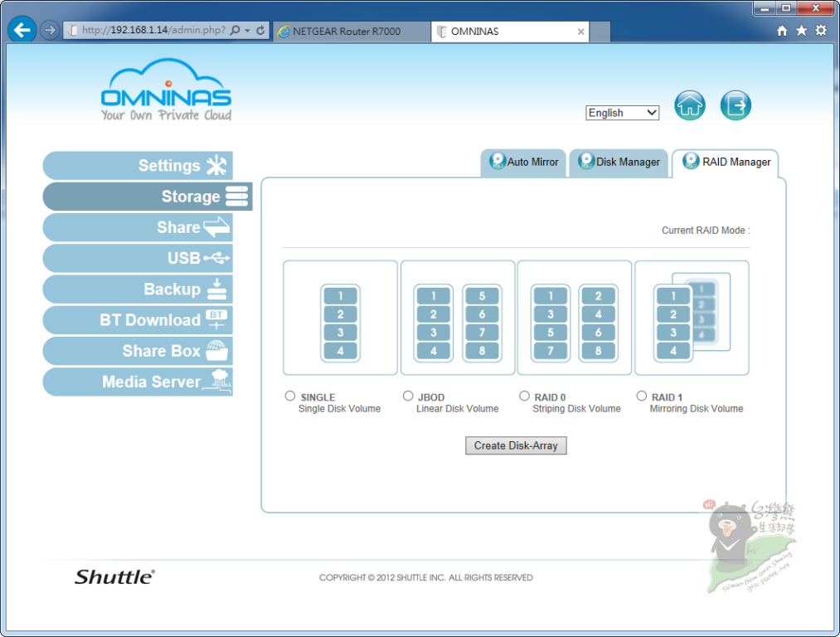Click the RAID 1 mirroring diagram thumbnail
The image size is (840, 637).
pos(692,318)
